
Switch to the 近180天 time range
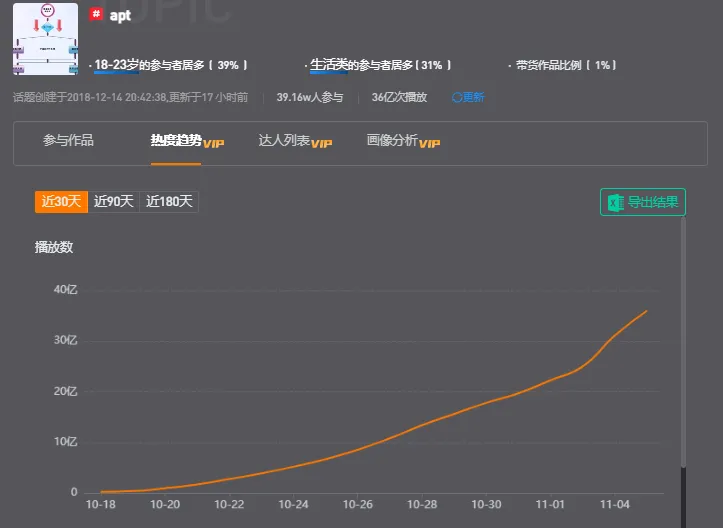[x=169, y=202]
